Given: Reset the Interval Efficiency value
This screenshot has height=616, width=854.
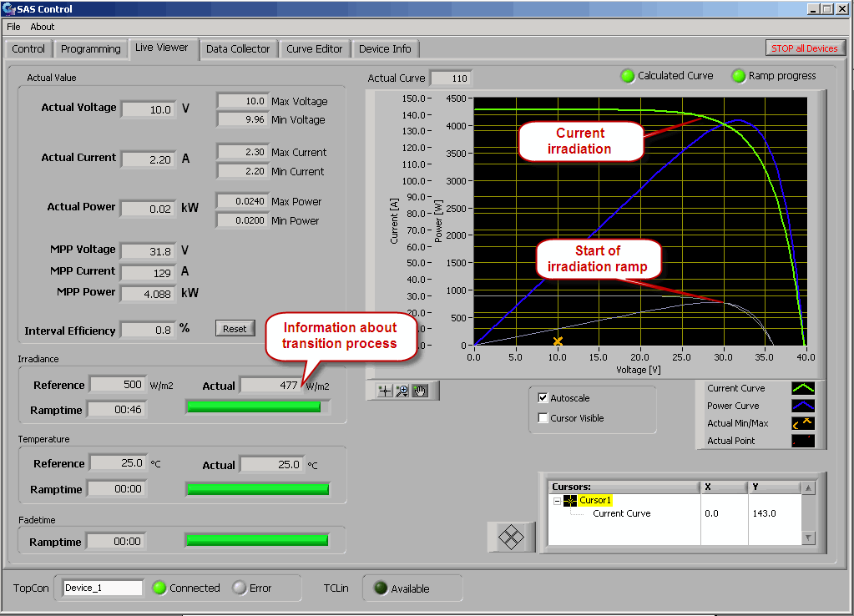Looking at the screenshot, I should coord(235,329).
